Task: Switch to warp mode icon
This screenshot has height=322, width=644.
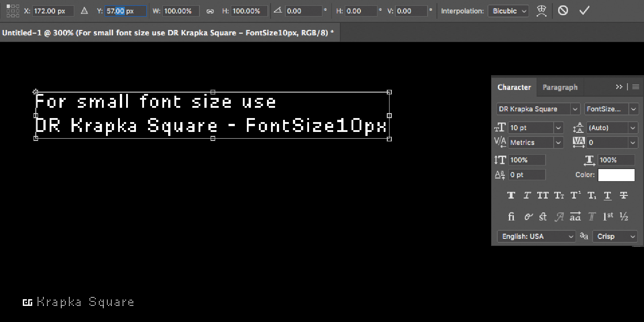Action: pyautogui.click(x=542, y=11)
